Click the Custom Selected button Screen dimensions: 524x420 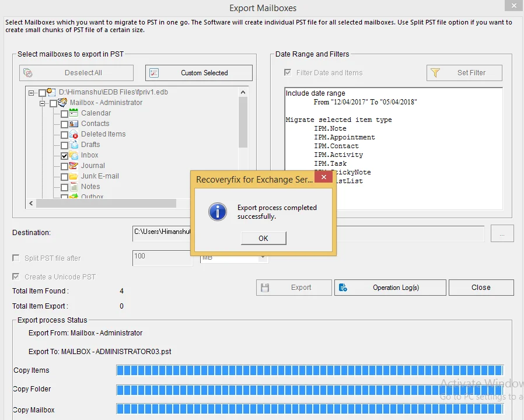(x=199, y=73)
